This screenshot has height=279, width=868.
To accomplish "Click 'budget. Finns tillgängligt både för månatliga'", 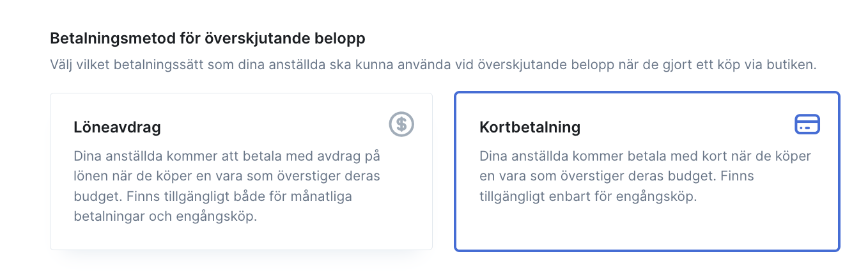I will pyautogui.click(x=213, y=196).
